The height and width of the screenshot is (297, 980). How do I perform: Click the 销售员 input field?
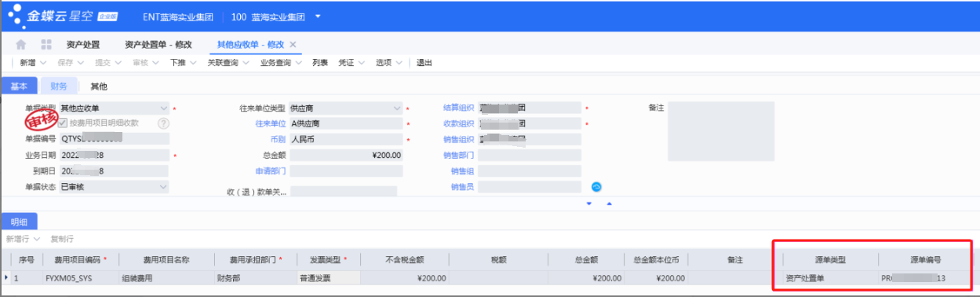(530, 187)
